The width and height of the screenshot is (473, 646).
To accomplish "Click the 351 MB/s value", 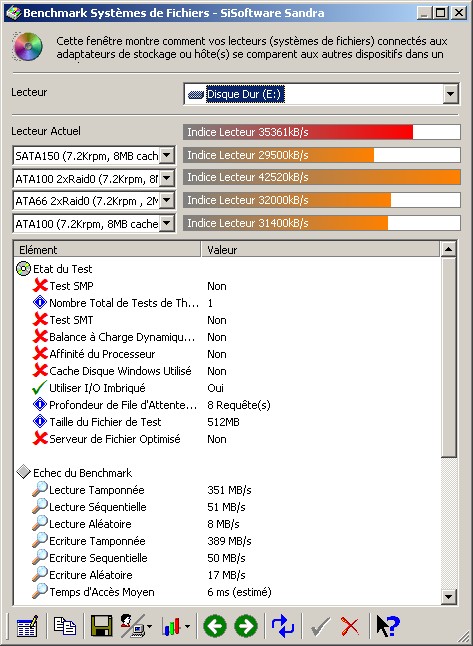I will 229,490.
